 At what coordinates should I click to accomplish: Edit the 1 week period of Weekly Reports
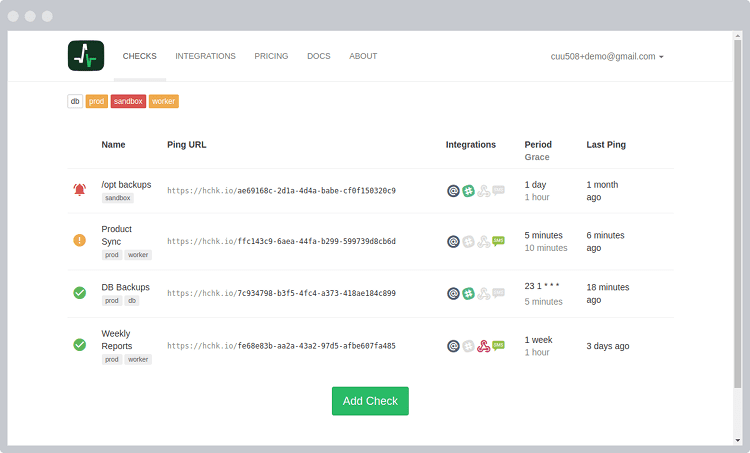pos(539,340)
